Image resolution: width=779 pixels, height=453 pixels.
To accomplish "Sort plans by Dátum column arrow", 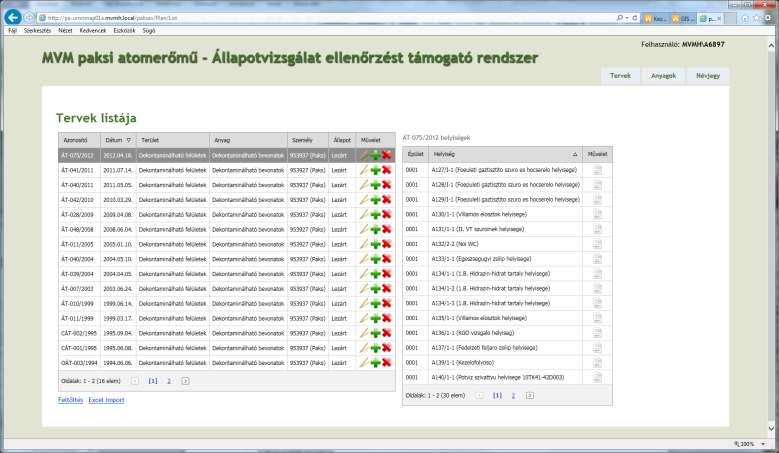I will point(129,141).
